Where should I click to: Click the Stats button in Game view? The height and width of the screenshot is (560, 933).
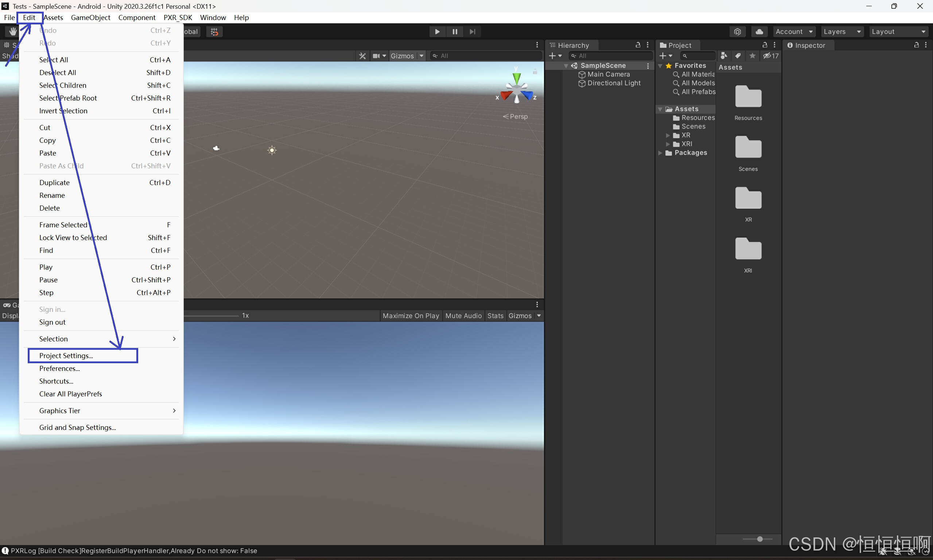click(495, 316)
